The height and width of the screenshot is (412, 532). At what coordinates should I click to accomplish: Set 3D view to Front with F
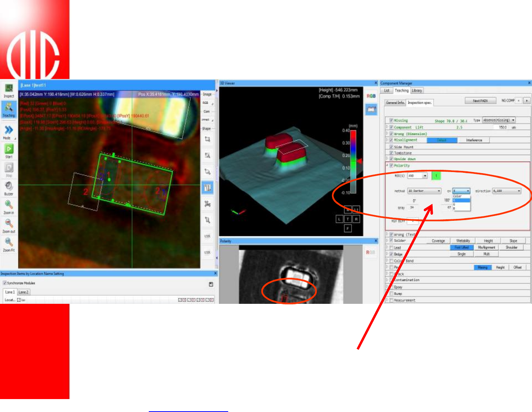click(348, 229)
